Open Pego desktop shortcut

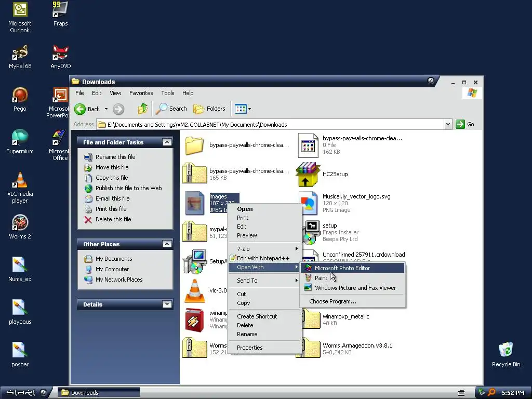pos(20,100)
